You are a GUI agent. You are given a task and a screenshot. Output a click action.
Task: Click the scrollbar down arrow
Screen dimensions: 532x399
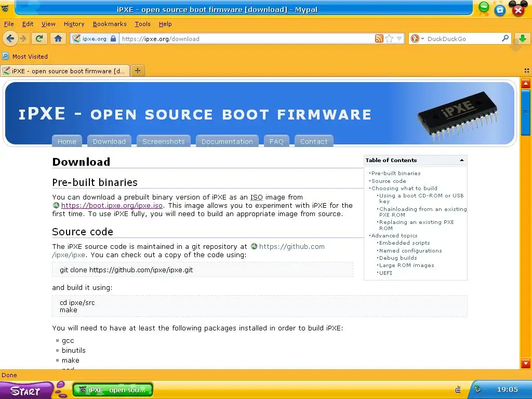pyautogui.click(x=526, y=363)
